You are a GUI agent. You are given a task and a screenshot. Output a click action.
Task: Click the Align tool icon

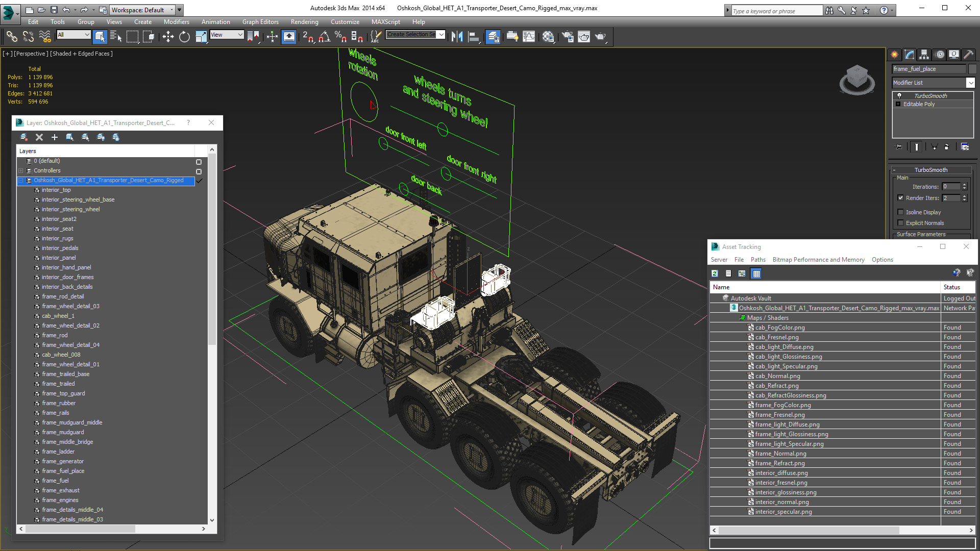[474, 36]
